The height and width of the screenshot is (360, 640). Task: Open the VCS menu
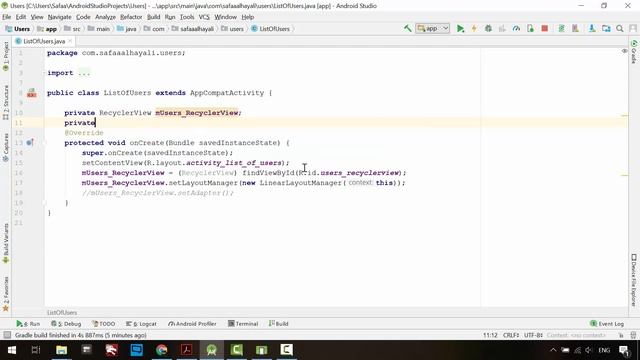[204, 17]
